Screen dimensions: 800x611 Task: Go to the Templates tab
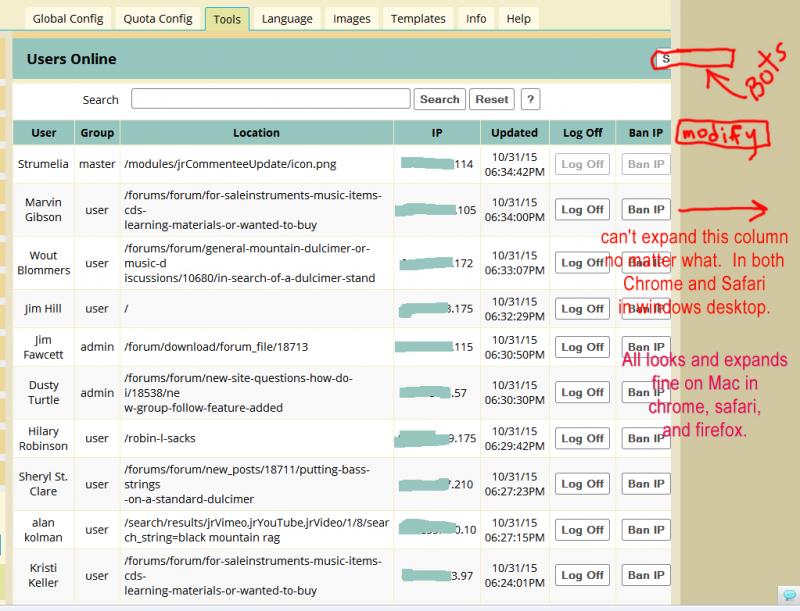[418, 19]
